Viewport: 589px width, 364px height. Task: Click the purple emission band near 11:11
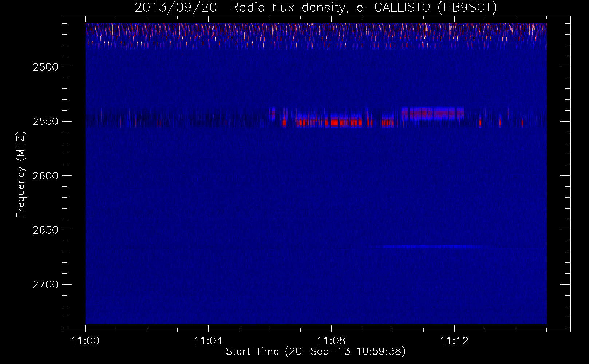[432, 114]
